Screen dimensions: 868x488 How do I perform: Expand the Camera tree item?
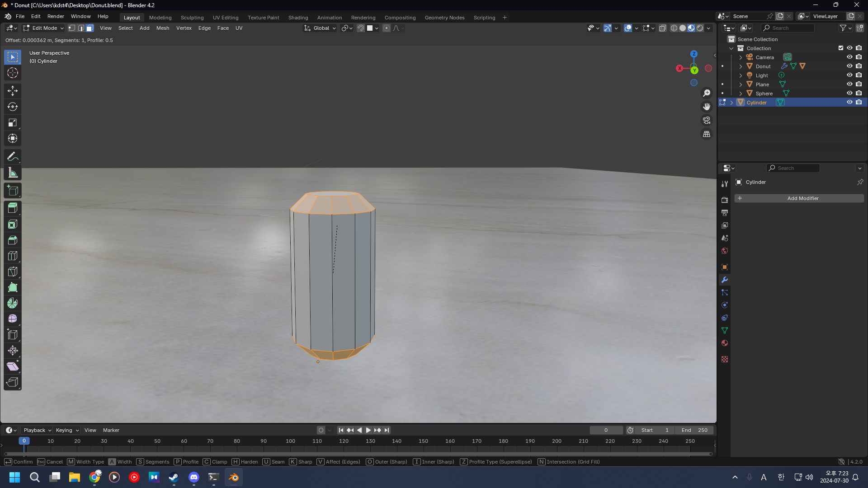(741, 57)
